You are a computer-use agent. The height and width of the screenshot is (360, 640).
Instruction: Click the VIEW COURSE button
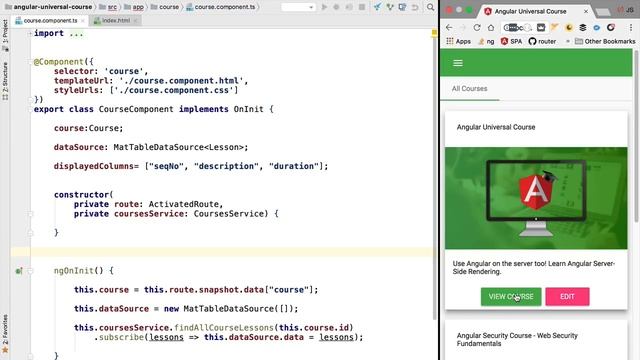[x=511, y=297]
